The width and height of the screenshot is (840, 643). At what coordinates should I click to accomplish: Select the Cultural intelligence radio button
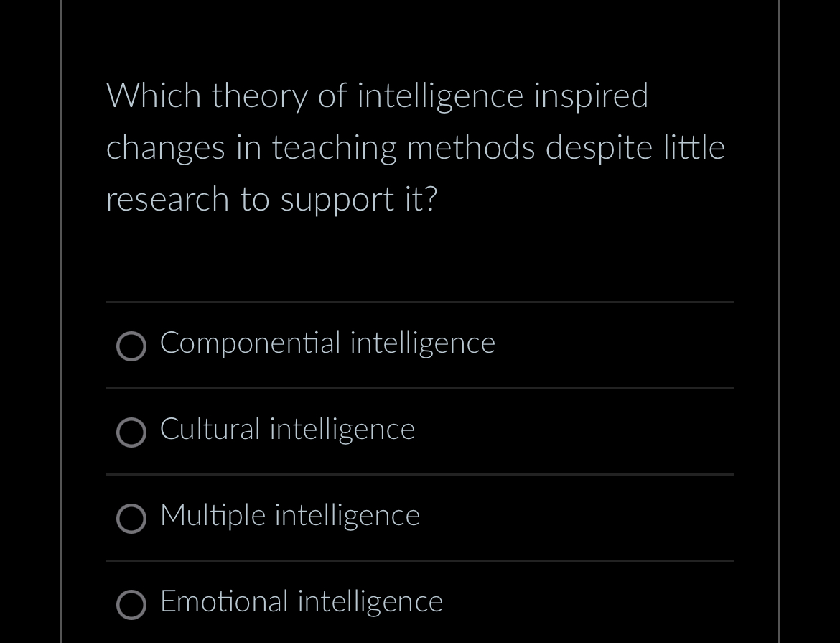pyautogui.click(x=131, y=432)
